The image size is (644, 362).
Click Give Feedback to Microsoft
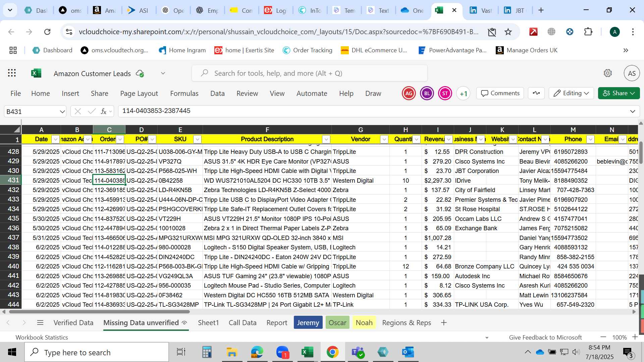tap(545, 337)
